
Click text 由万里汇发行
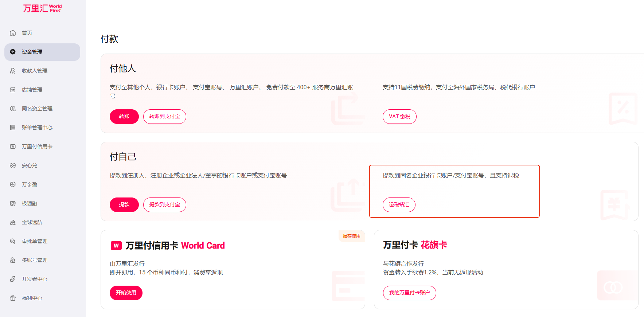point(127,263)
